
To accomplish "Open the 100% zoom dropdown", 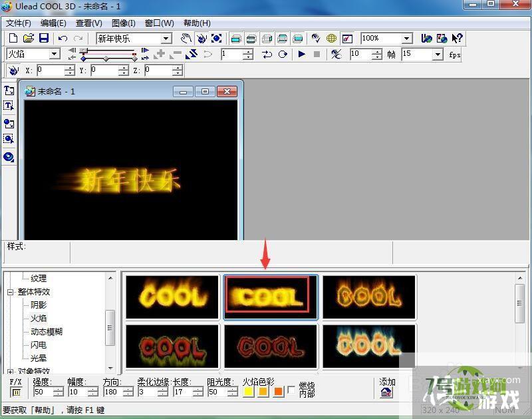I will (x=407, y=39).
